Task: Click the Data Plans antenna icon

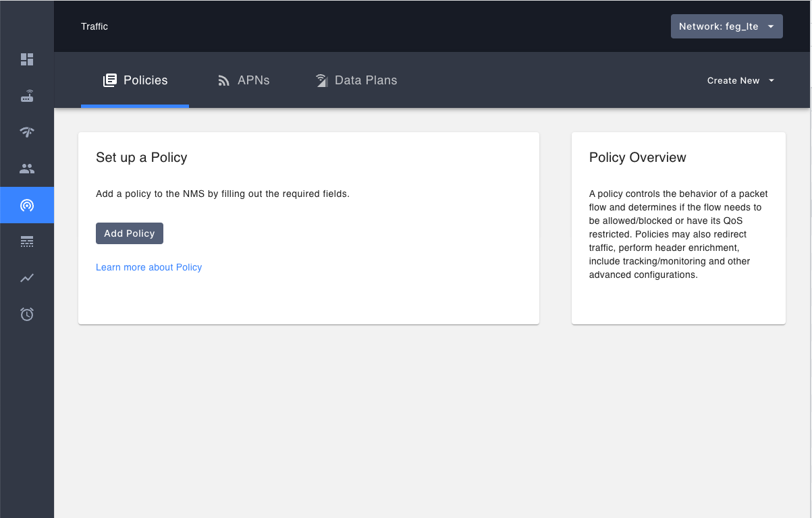Action: point(322,80)
